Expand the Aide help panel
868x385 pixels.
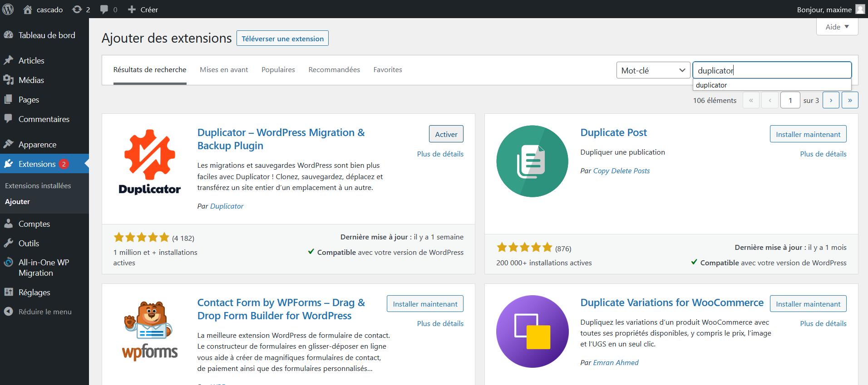[837, 27]
